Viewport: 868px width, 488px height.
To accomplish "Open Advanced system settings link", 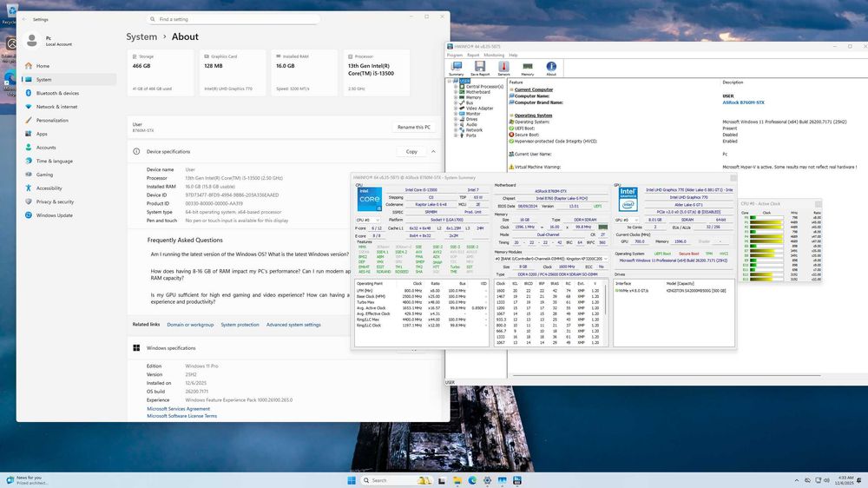I will click(x=293, y=325).
